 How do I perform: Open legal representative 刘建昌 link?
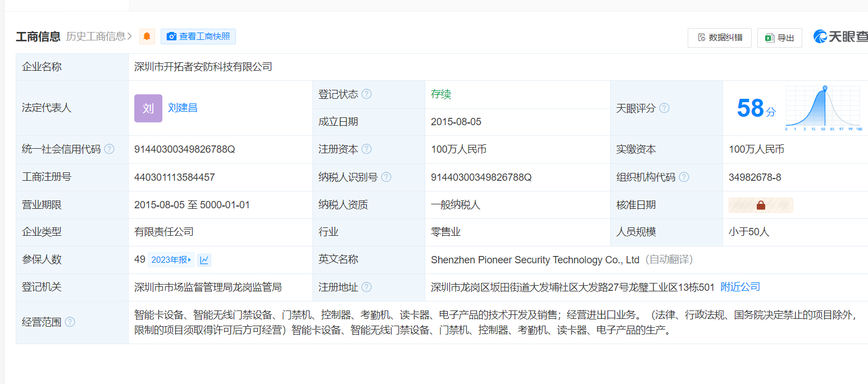click(x=183, y=108)
